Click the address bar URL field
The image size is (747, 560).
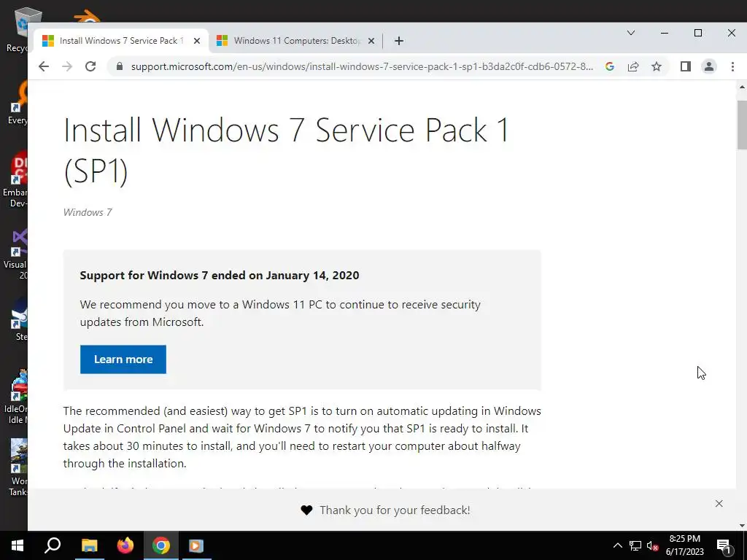coord(361,66)
